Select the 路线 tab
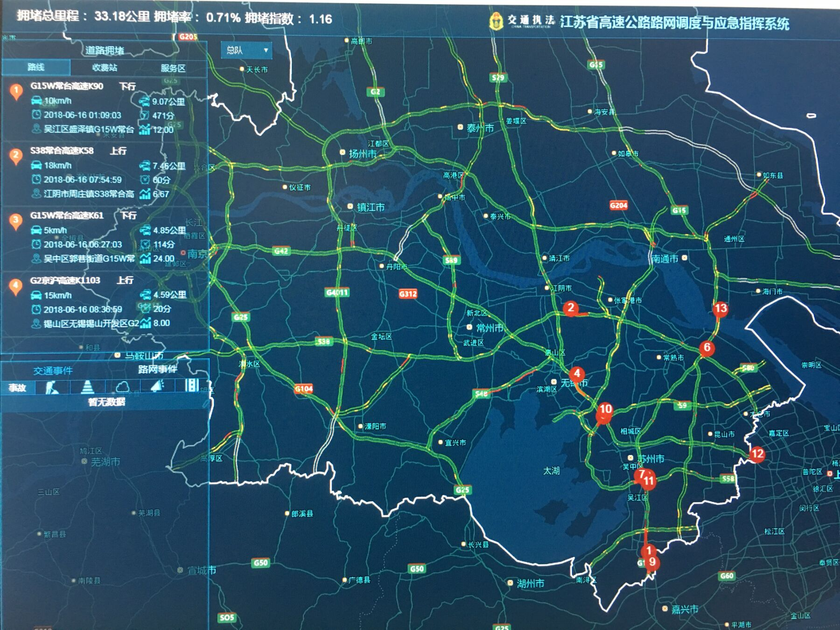Screen dimensions: 840x630 click(36, 68)
